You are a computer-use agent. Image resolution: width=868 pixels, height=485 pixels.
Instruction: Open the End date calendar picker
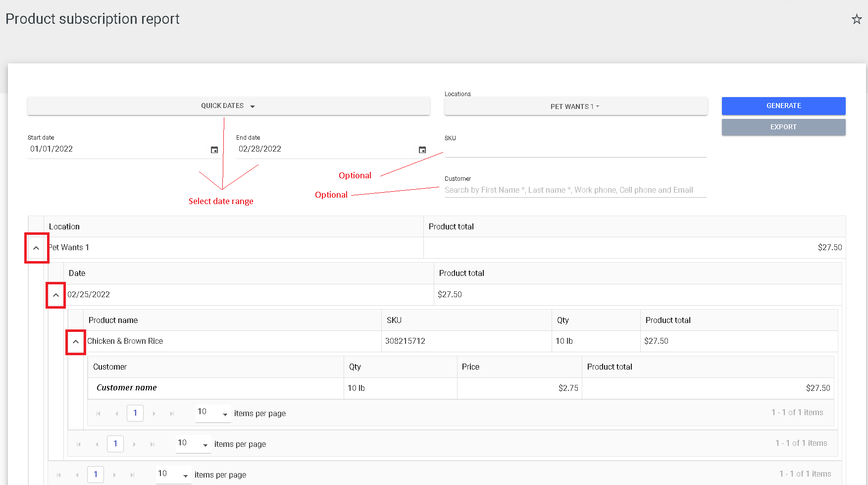(x=422, y=149)
